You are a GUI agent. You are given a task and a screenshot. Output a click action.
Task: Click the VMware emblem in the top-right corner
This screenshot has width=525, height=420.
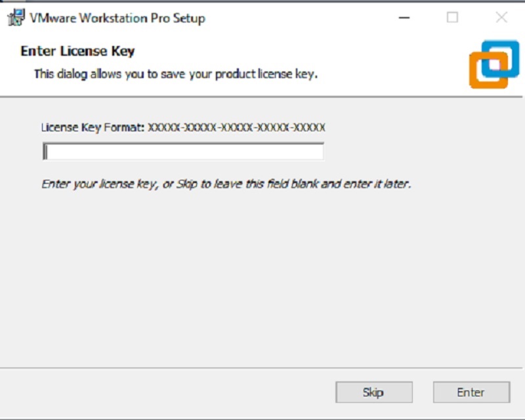pyautogui.click(x=492, y=62)
